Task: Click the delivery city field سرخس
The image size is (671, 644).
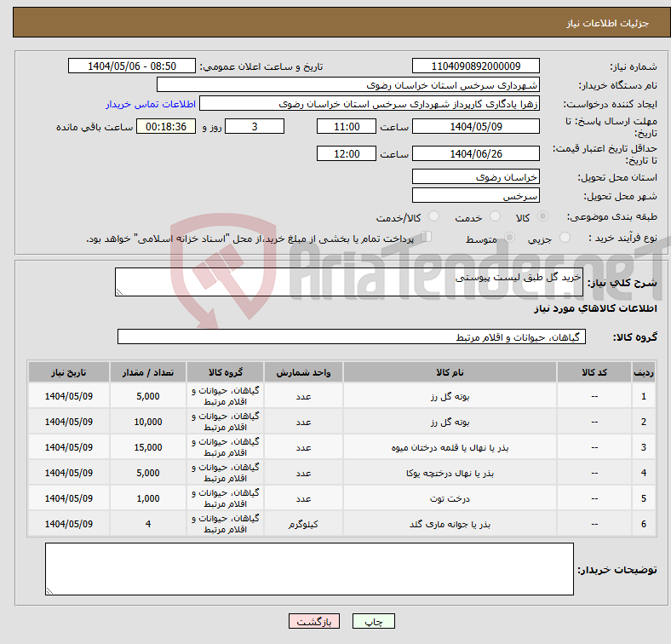Action: pyautogui.click(x=475, y=195)
